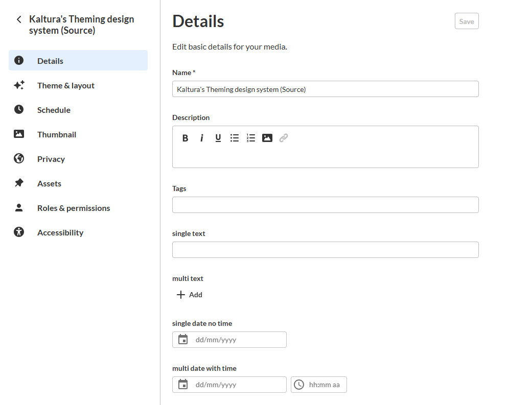The height and width of the screenshot is (405, 532).
Task: Click the hh:mm aa time field
Action: click(318, 385)
